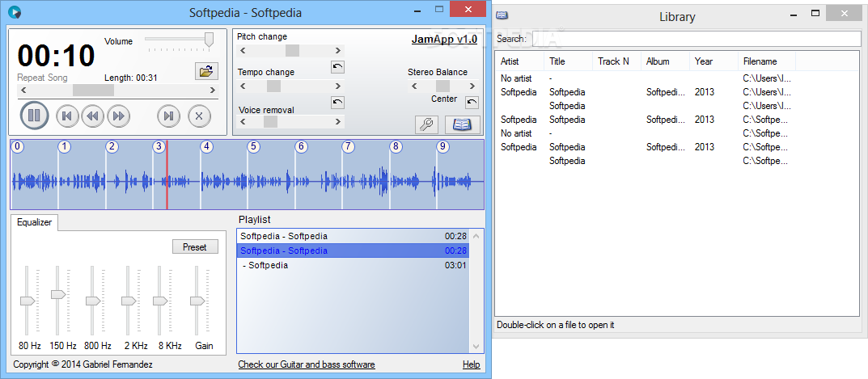Click right arrow of song position scrollbar
Viewport: 868px width, 379px height.
pos(212,90)
